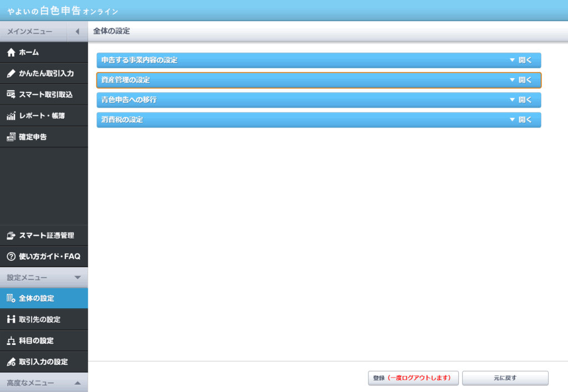Click the 元に戻す button
The height and width of the screenshot is (392, 568).
pyautogui.click(x=505, y=378)
